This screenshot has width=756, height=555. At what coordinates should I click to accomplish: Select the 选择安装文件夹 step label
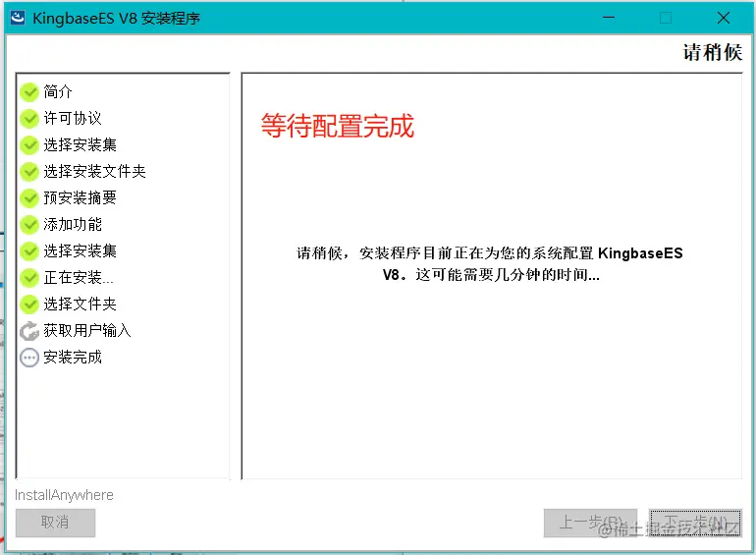coord(94,171)
